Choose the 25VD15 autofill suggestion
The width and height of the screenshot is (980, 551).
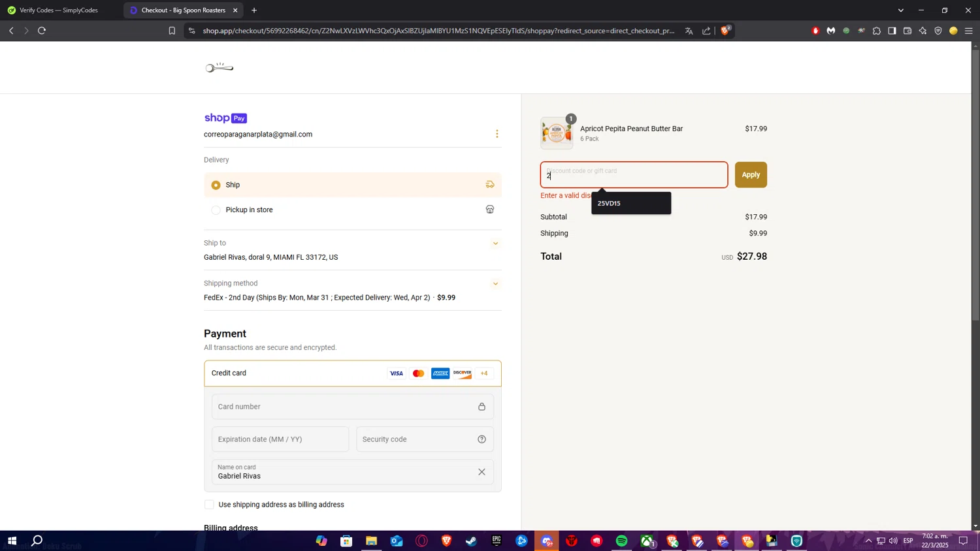[x=631, y=203]
